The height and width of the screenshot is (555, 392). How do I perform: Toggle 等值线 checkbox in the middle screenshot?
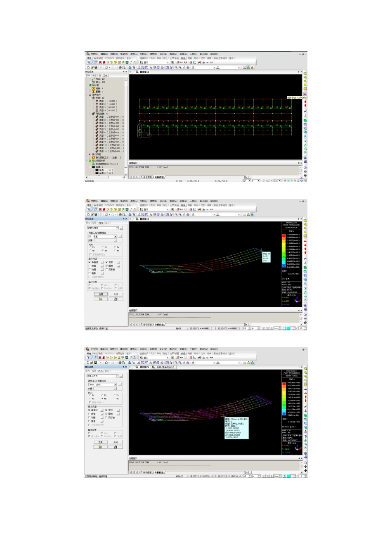tap(90, 262)
